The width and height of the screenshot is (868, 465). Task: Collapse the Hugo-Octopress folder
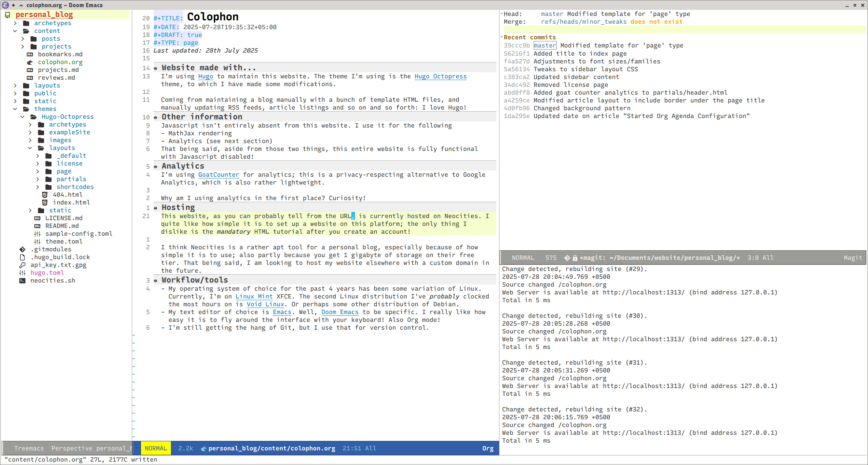tap(23, 117)
